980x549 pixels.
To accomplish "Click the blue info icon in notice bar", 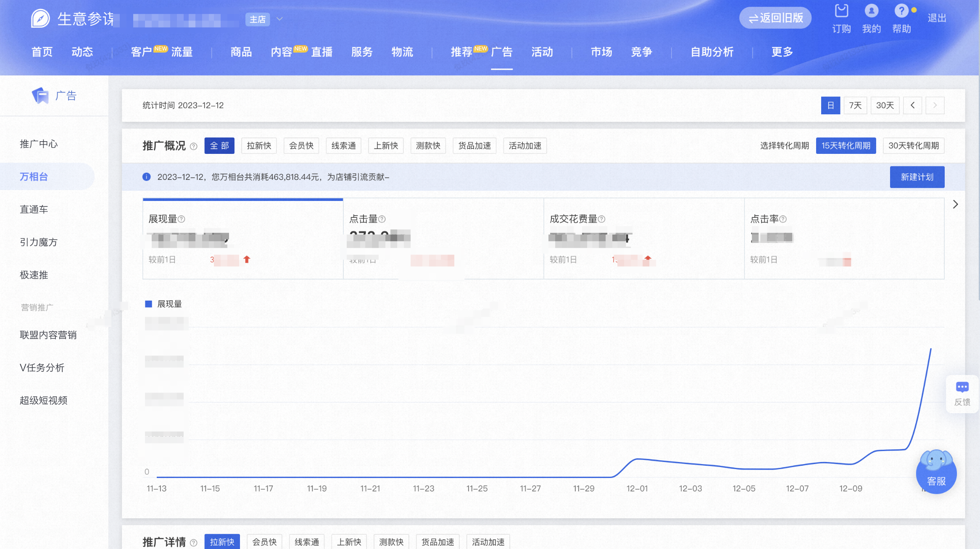I will tap(146, 177).
